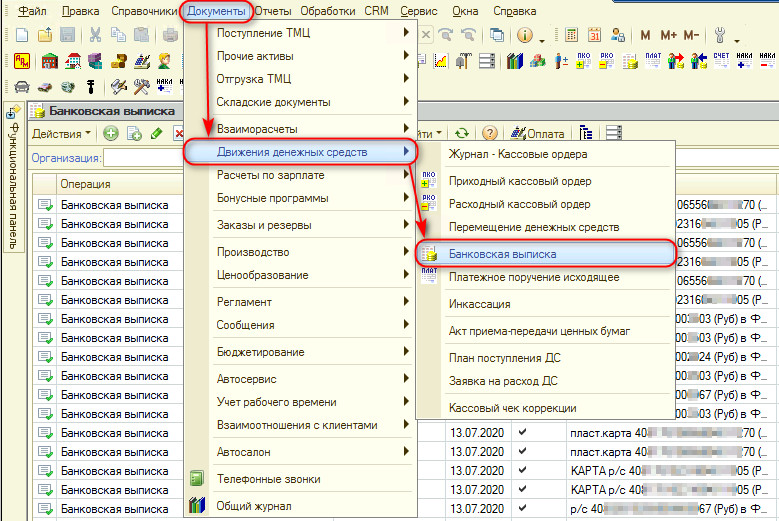Screen dimensions: 779x521
Task: Click the M+ memory button
Action: pyautogui.click(x=668, y=35)
